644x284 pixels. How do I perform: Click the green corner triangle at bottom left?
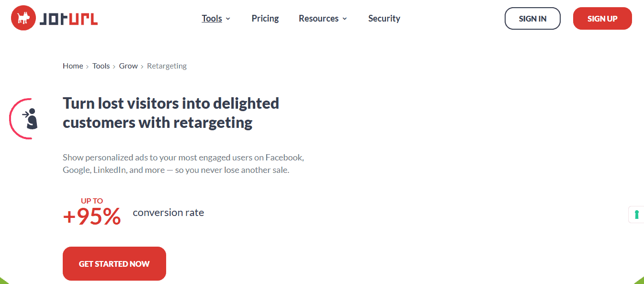(4, 281)
